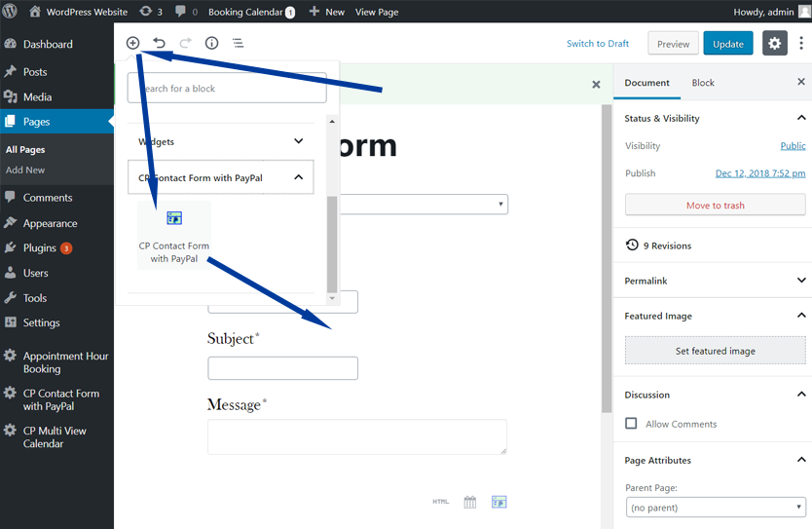812x529 pixels.
Task: Open WordPress Website home link
Action: click(78, 12)
